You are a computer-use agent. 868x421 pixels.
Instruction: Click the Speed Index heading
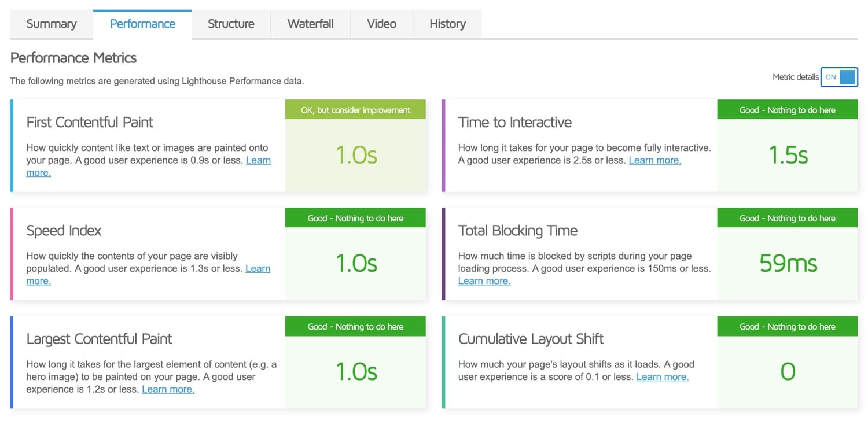[64, 231]
